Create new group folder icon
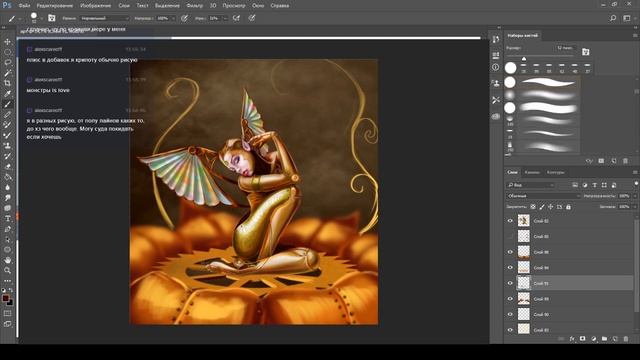 (604, 339)
